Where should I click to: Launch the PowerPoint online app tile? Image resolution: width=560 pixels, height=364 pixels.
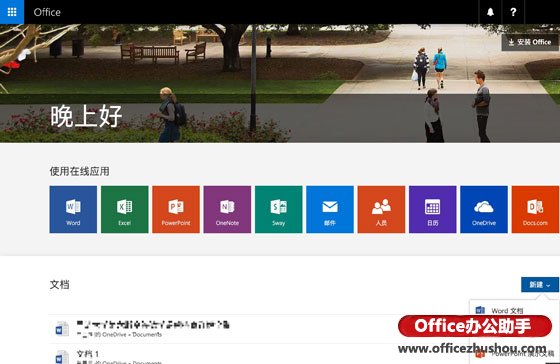[176, 209]
